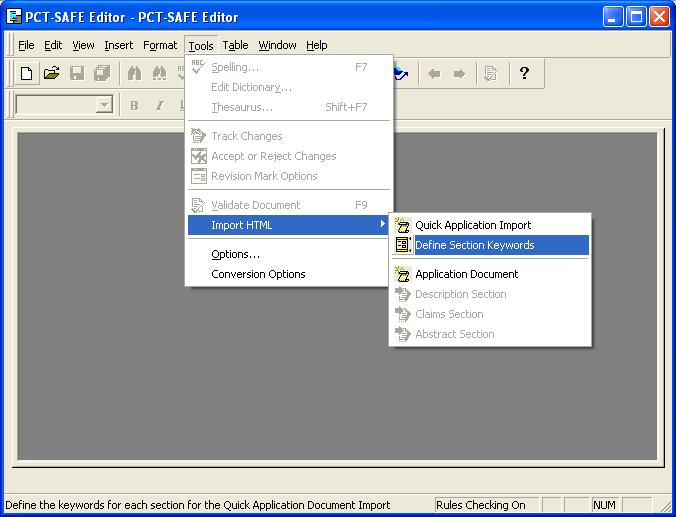Click the Application Document submenu icon
676x517 pixels.
click(402, 274)
